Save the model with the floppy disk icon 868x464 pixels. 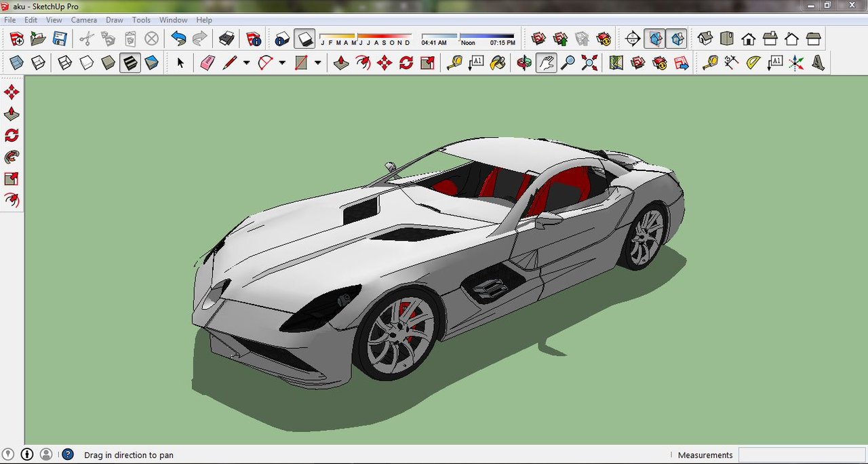pyautogui.click(x=60, y=39)
